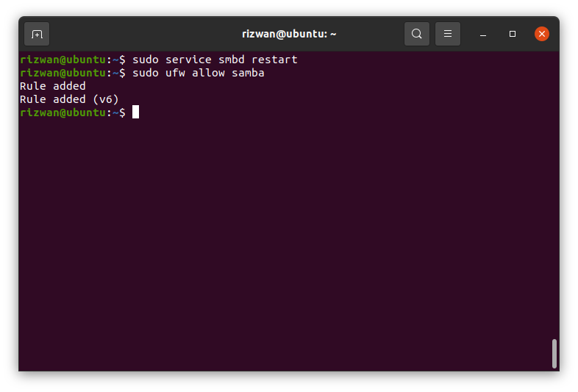Click the word restart in first command
This screenshot has height=392, width=578.
[274, 60]
